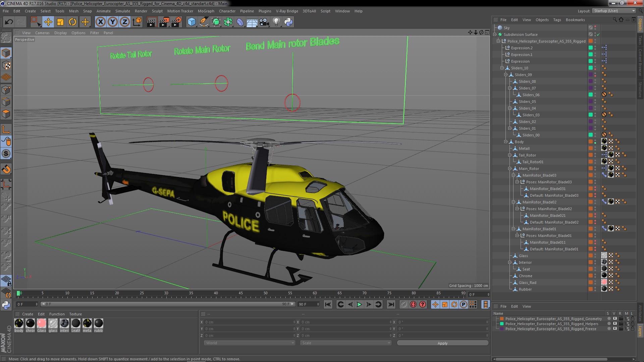644x362 pixels.
Task: Click Record Active Objects keyframe button
Action: tap(404, 304)
